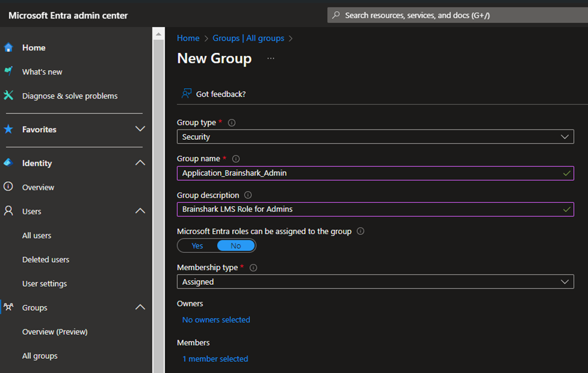Image resolution: width=588 pixels, height=373 pixels.
Task: Click the No owners selected link
Action: (x=216, y=320)
